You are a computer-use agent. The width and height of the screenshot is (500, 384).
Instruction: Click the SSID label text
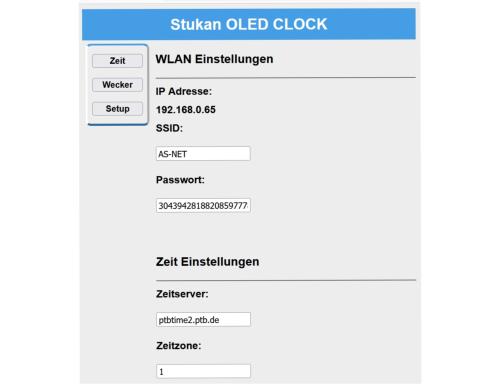(169, 128)
